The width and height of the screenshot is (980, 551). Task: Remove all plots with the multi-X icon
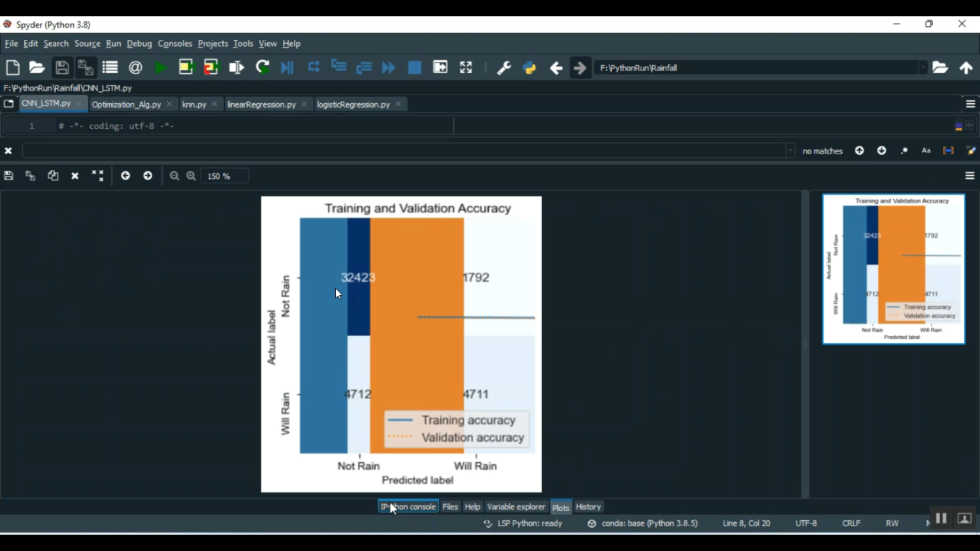pyautogui.click(x=98, y=176)
